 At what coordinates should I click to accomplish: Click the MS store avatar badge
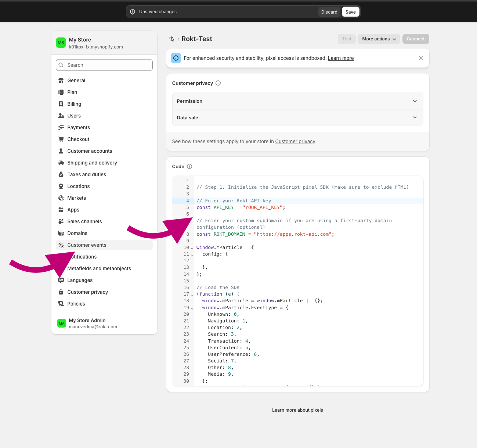(x=61, y=43)
